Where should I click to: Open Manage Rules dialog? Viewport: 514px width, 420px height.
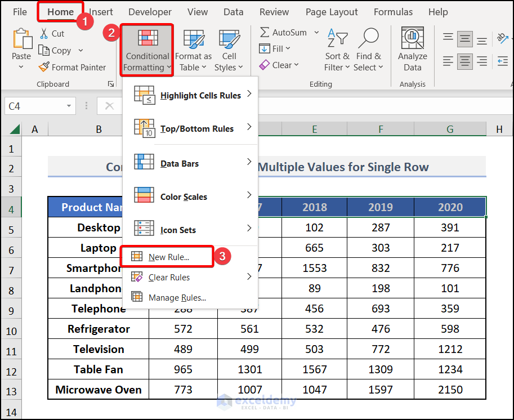point(177,297)
